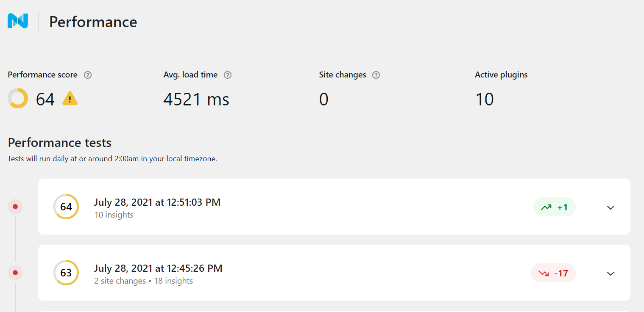Click the Performance page heading
The height and width of the screenshot is (312, 644).
(x=93, y=22)
